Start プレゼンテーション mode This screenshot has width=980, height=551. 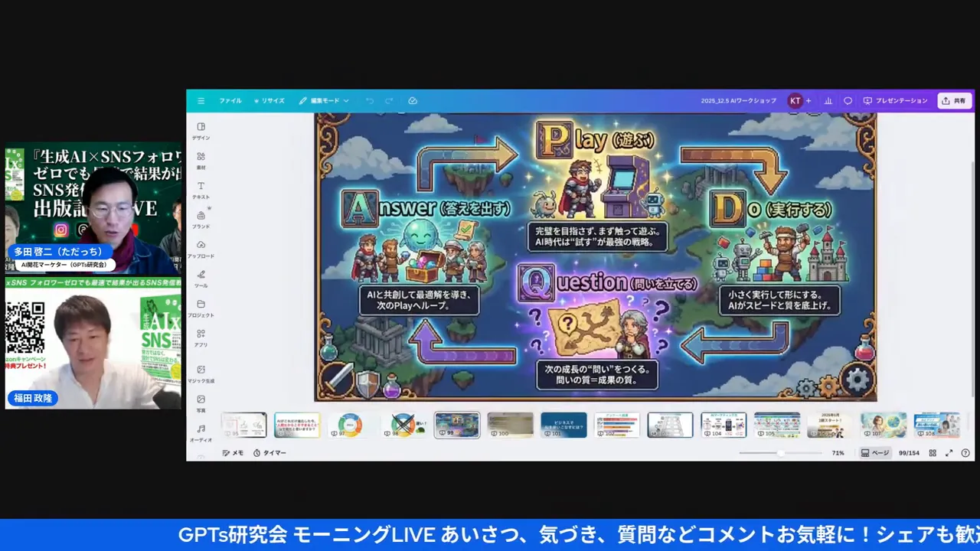896,100
